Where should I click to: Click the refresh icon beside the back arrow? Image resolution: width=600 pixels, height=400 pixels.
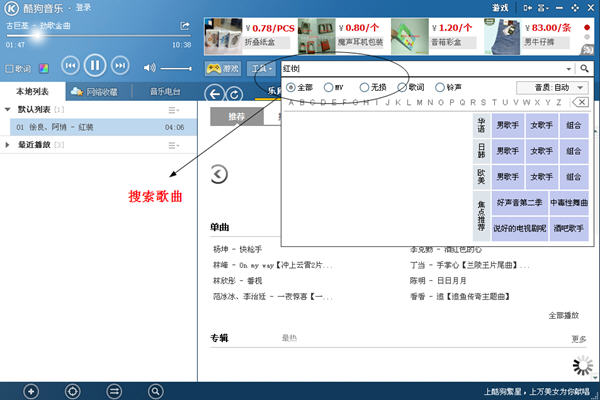[x=234, y=93]
